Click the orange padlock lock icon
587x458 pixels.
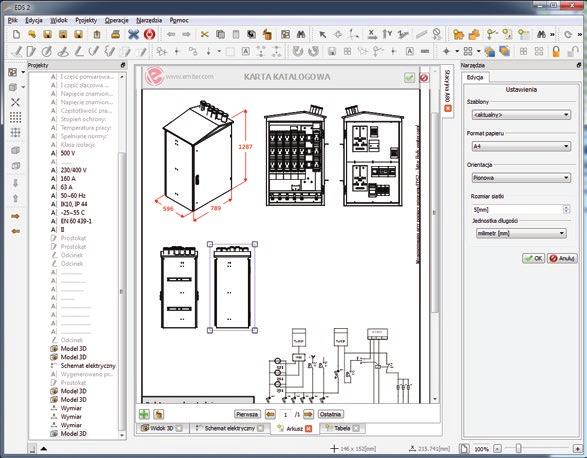click(x=556, y=51)
